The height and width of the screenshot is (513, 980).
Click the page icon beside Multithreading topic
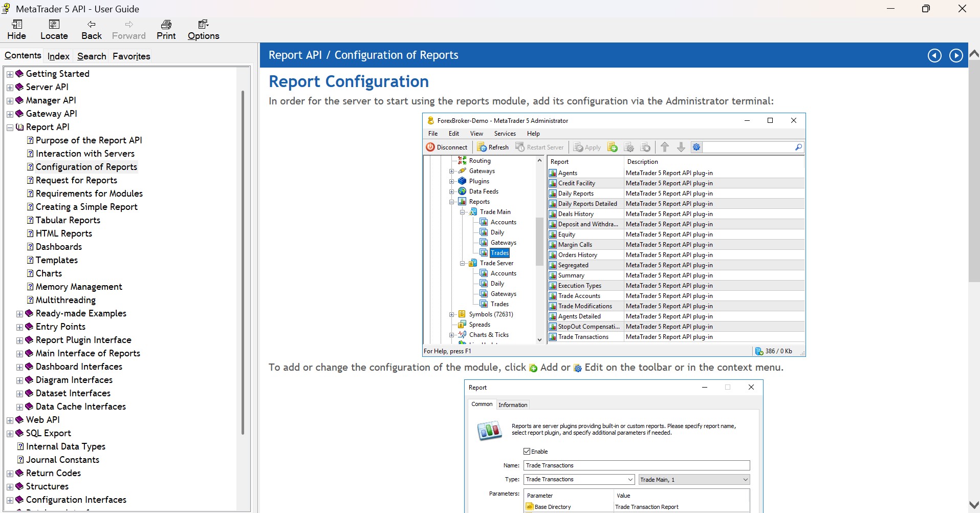coord(30,300)
